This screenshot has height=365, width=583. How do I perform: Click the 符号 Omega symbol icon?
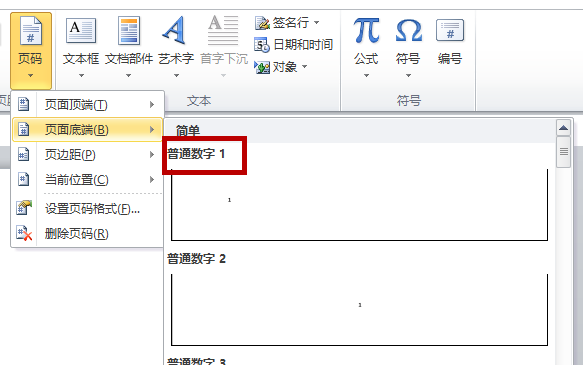(x=409, y=31)
